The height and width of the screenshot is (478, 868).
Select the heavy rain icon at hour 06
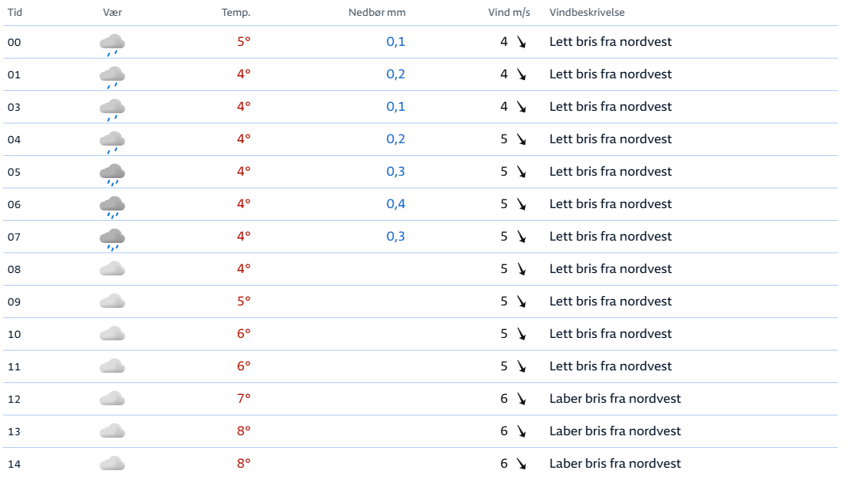coord(112,206)
